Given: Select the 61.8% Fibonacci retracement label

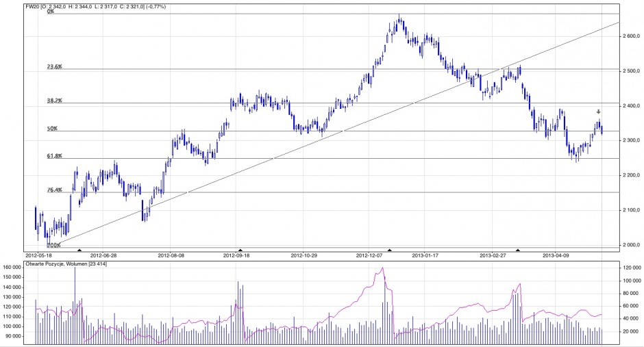Looking at the screenshot, I should tap(54, 156).
